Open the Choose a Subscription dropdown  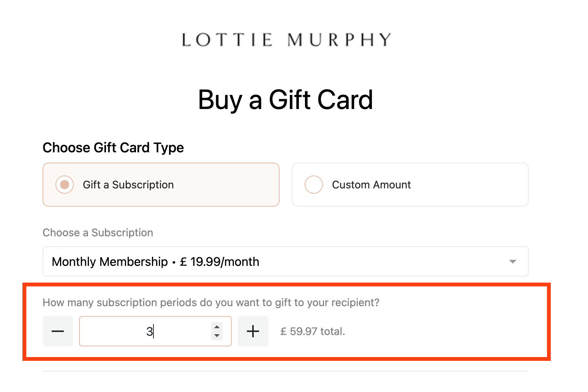tap(285, 261)
